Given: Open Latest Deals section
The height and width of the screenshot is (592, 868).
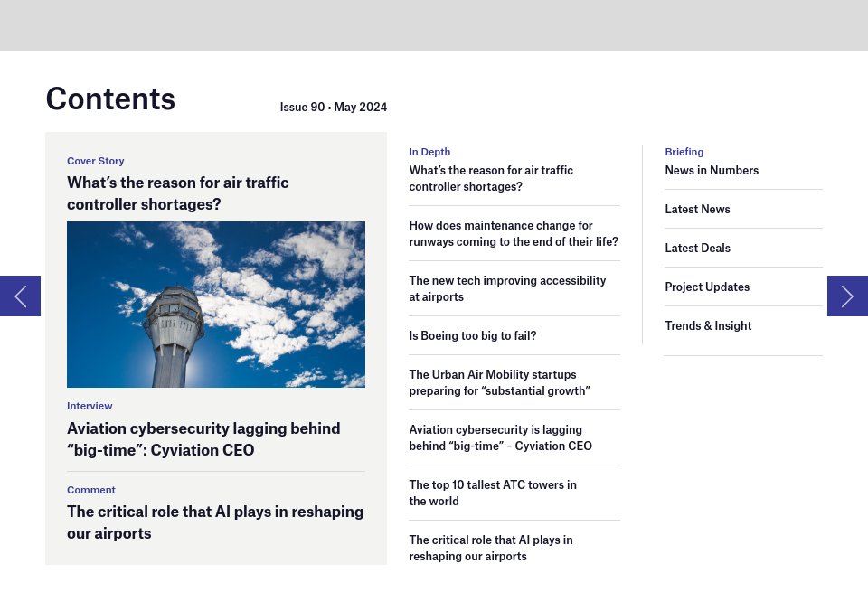Looking at the screenshot, I should coord(697,248).
